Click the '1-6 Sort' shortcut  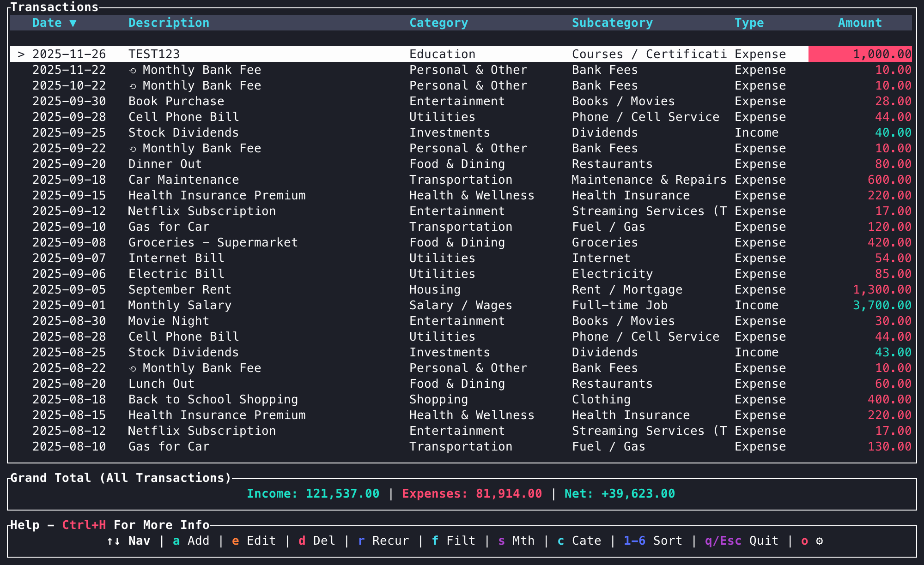(653, 541)
